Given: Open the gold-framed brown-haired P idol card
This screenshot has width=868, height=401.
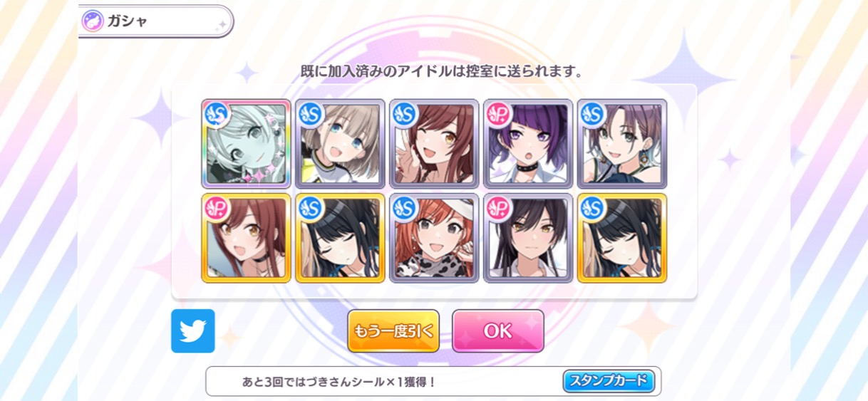Looking at the screenshot, I should pyautogui.click(x=246, y=238).
